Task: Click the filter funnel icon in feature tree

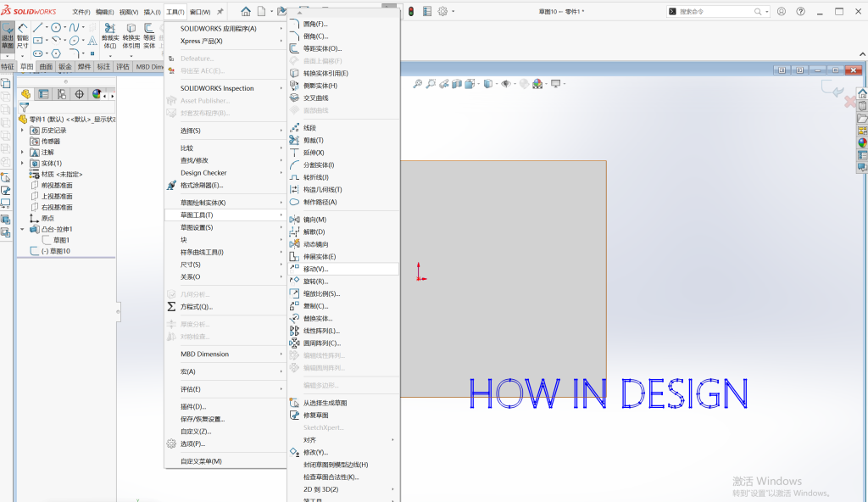Action: pos(24,108)
